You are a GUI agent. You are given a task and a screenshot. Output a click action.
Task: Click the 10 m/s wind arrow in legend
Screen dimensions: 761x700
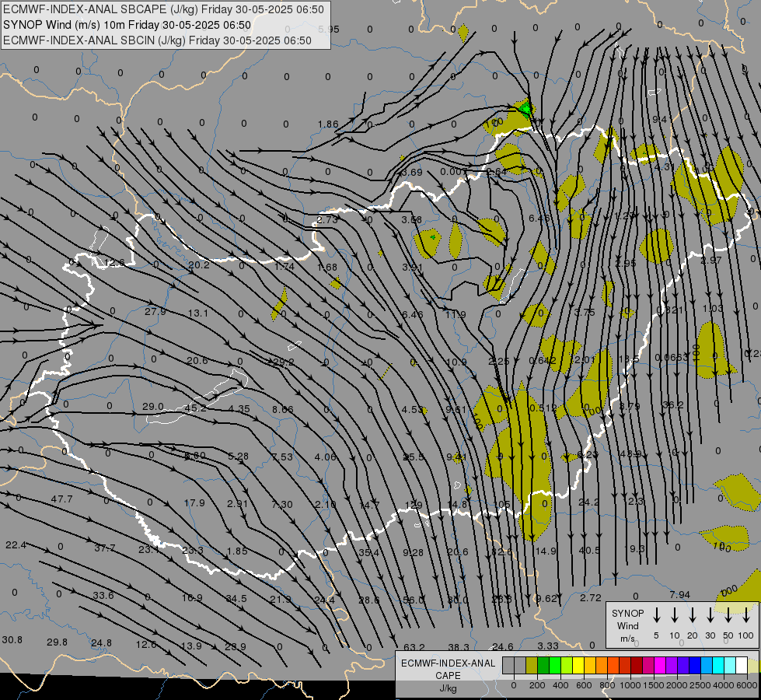coord(675,615)
